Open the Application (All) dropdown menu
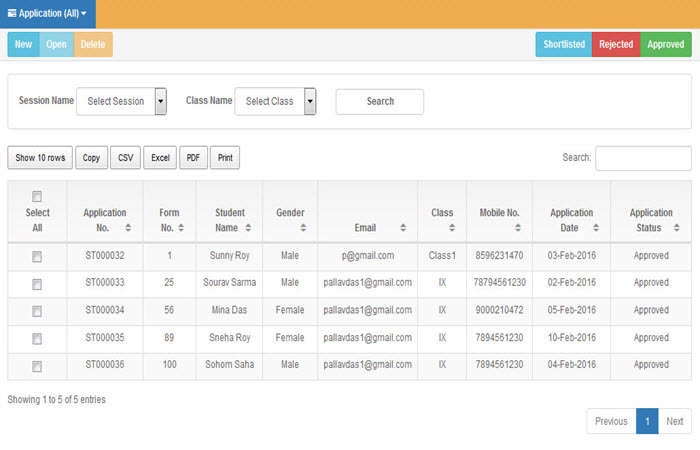The height and width of the screenshot is (450, 700). (47, 14)
